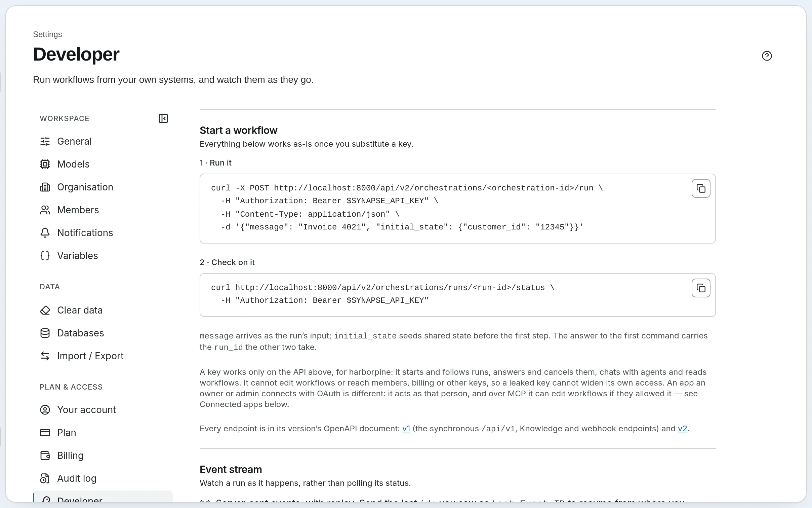Open Your account page
This screenshot has height=508, width=812.
tap(103, 410)
